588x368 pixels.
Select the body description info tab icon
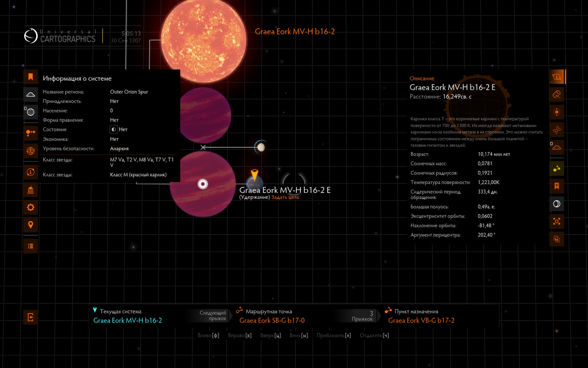(x=557, y=77)
